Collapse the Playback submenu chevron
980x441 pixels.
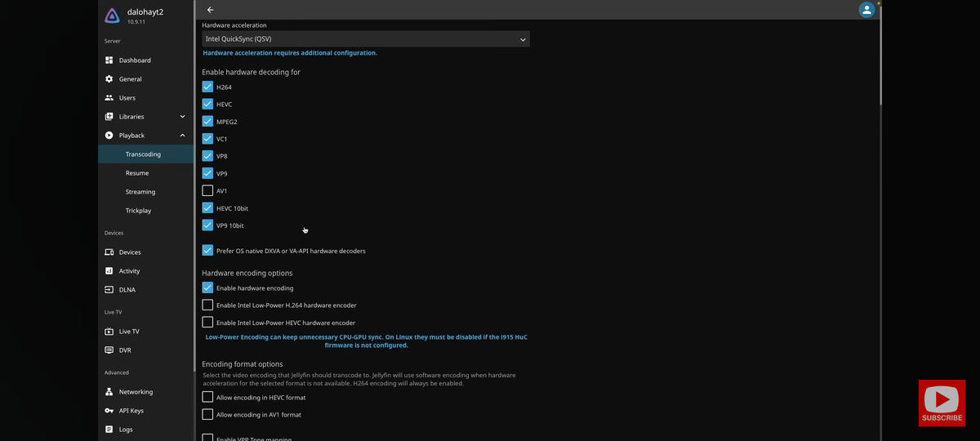182,136
